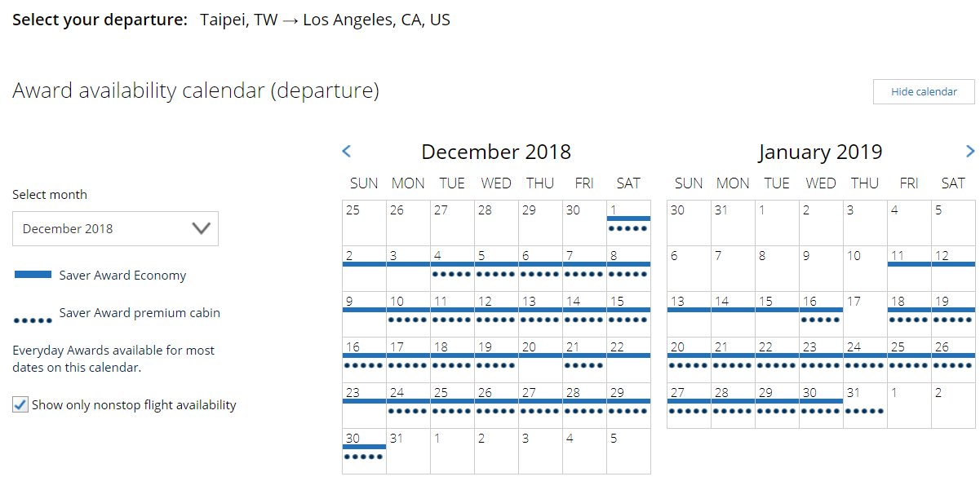This screenshot has height=481, width=980.
Task: Go to previous month using left arrow
Action: 346,151
